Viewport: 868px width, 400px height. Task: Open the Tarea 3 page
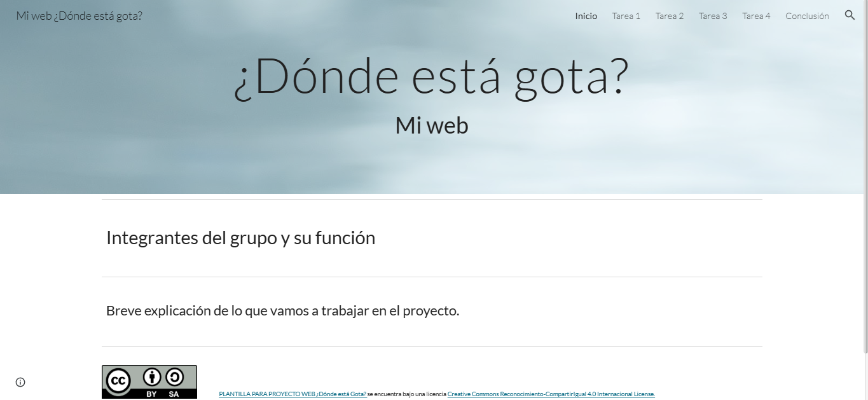click(713, 16)
